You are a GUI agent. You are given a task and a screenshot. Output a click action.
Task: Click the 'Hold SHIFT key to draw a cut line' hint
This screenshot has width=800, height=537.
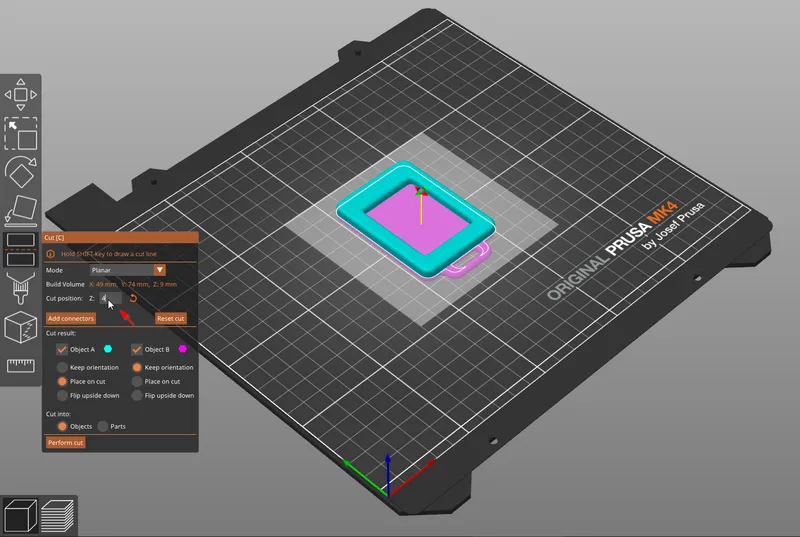(109, 254)
